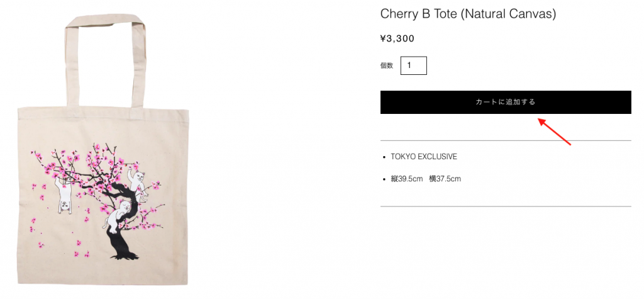The height and width of the screenshot is (299, 644).
Task: Click the ¥3,300 price text
Action: pyautogui.click(x=397, y=38)
